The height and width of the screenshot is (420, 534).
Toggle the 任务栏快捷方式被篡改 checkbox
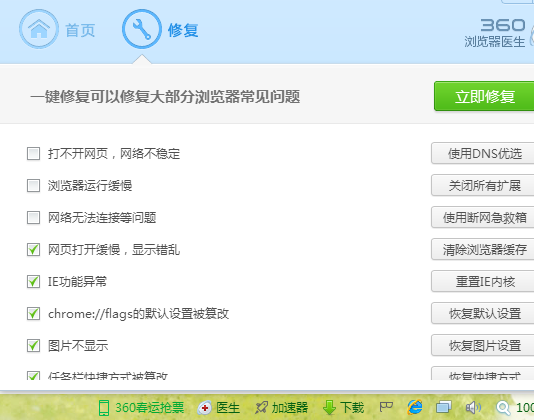coord(33,375)
